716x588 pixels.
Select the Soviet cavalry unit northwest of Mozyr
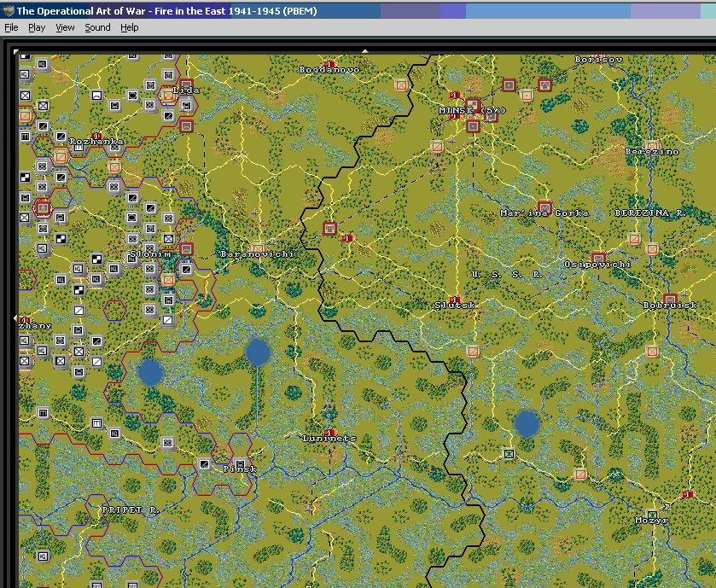point(580,474)
